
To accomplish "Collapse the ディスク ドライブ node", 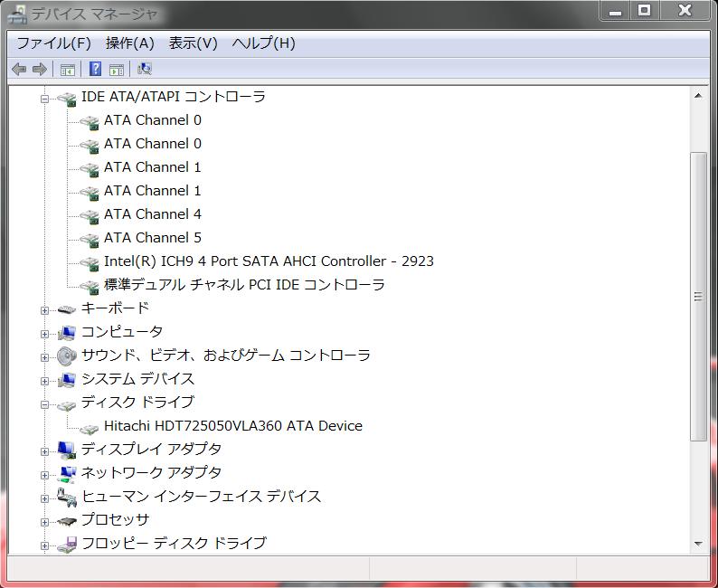I will point(44,404).
